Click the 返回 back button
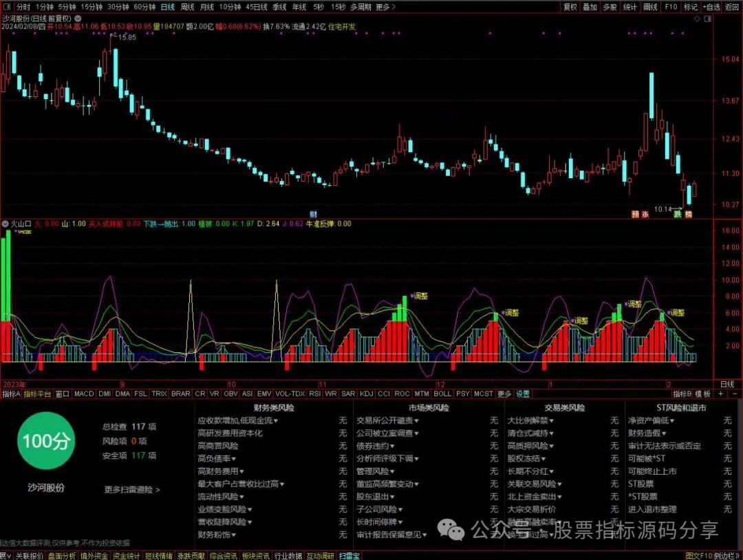 tap(732, 7)
